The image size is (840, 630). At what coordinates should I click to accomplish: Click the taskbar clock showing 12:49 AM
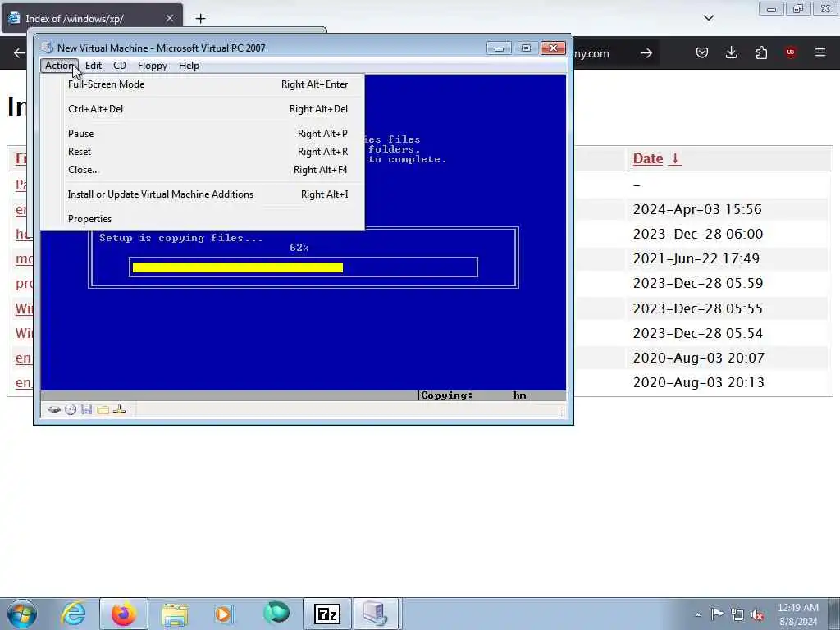click(797, 614)
